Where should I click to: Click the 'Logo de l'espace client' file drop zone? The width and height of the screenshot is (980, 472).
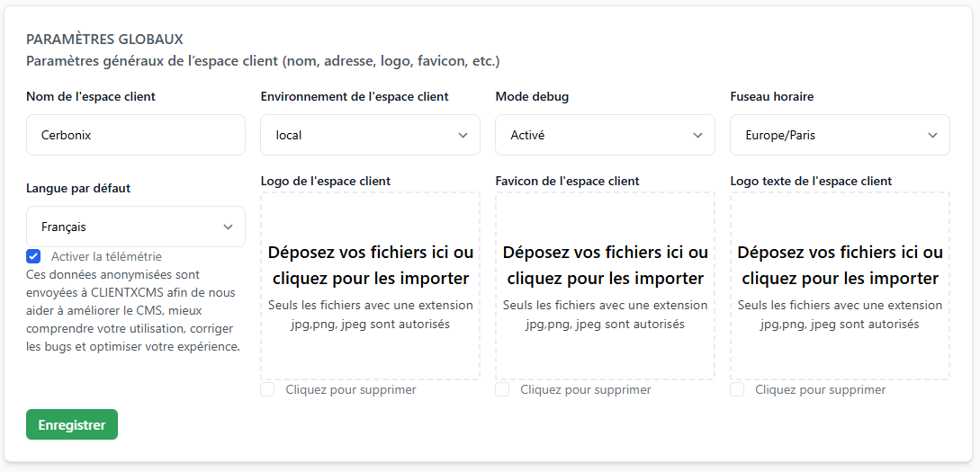point(370,286)
